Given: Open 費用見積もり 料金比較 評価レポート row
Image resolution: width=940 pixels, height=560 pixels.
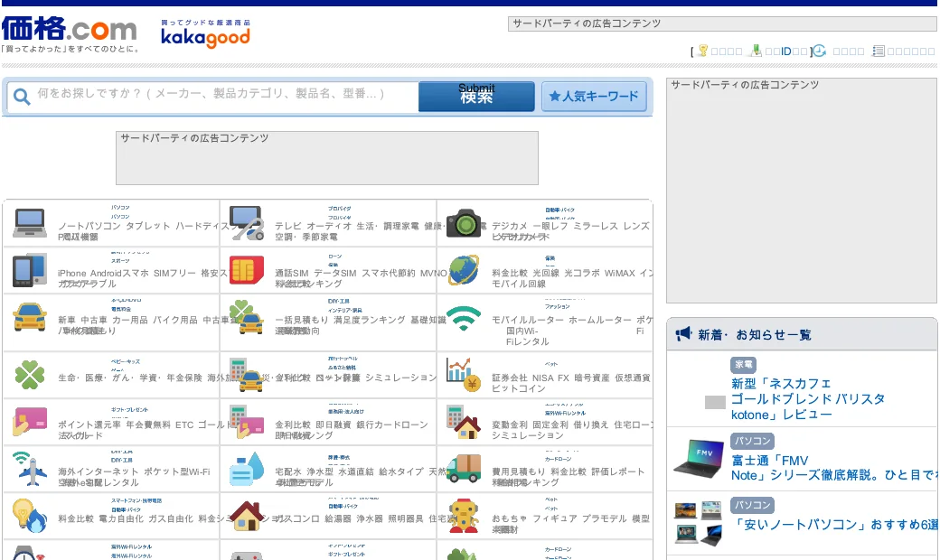Looking at the screenshot, I should pos(568,471).
